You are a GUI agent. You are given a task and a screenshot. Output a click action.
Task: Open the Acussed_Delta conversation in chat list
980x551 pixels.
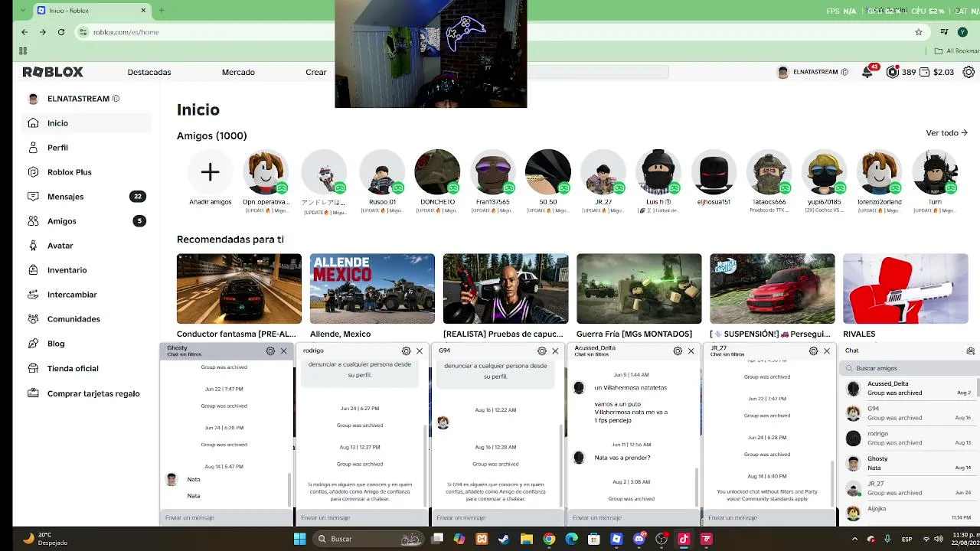909,388
